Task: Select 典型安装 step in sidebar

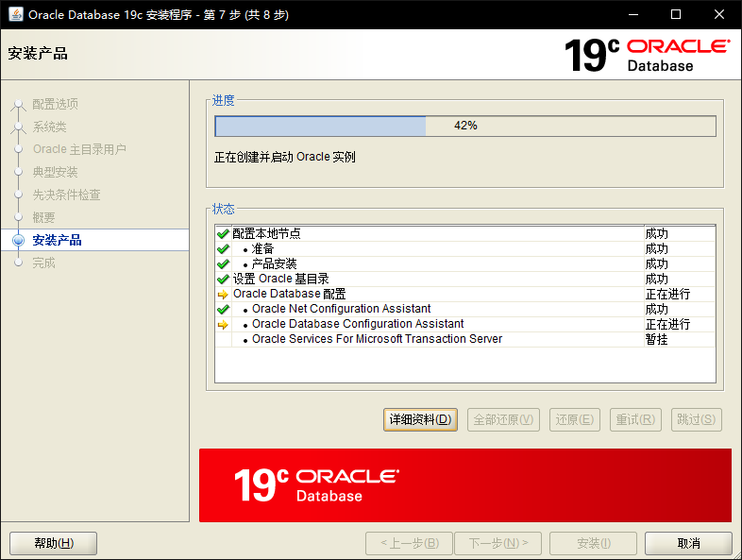Action: coord(55,172)
